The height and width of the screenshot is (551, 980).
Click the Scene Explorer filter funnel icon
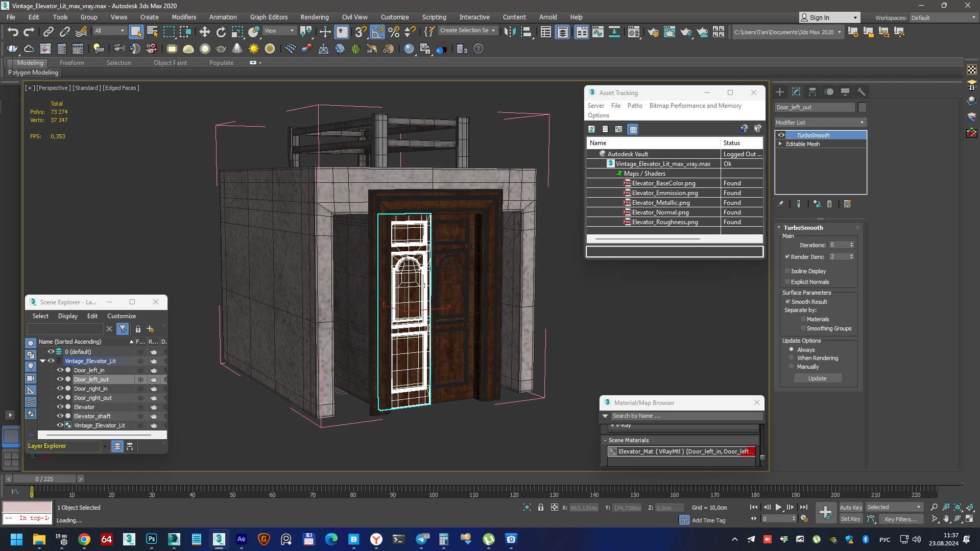[x=123, y=329]
